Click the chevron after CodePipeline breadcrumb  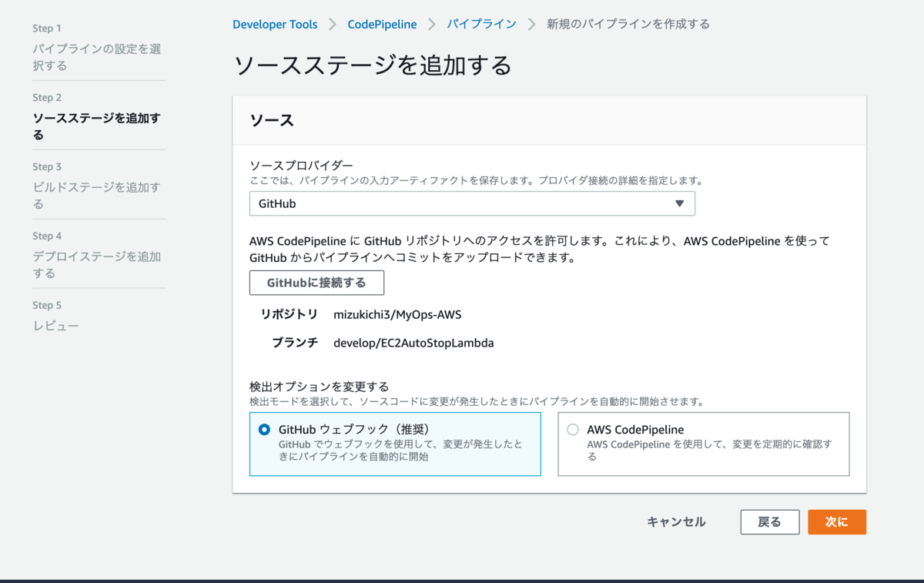(432, 25)
